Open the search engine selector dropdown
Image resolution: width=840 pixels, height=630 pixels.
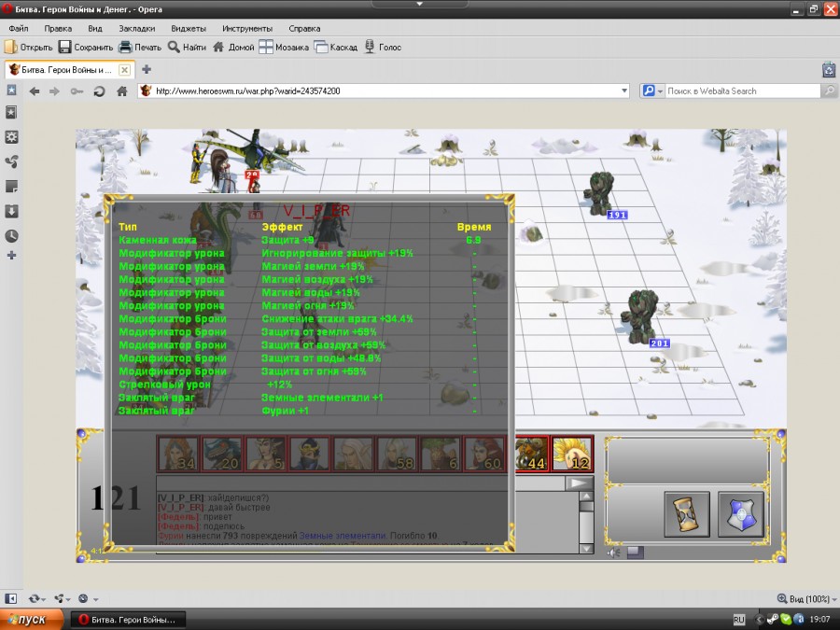[x=652, y=91]
